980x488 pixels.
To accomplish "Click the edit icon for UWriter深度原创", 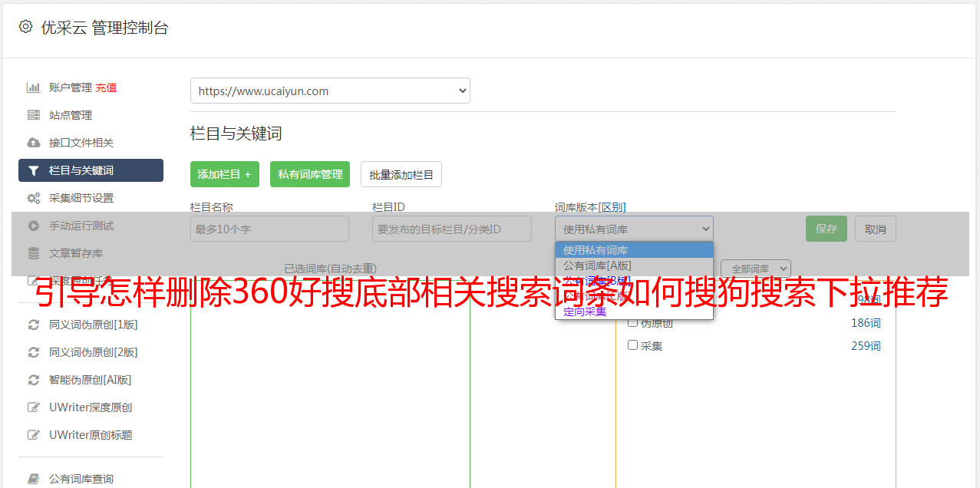I will [x=34, y=407].
